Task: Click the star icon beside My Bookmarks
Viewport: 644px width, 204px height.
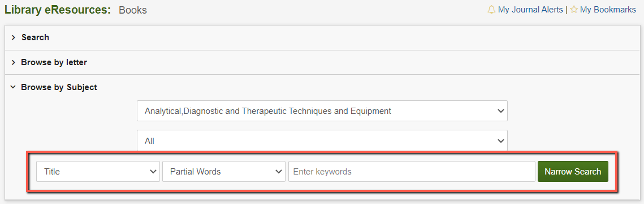Action: [574, 10]
